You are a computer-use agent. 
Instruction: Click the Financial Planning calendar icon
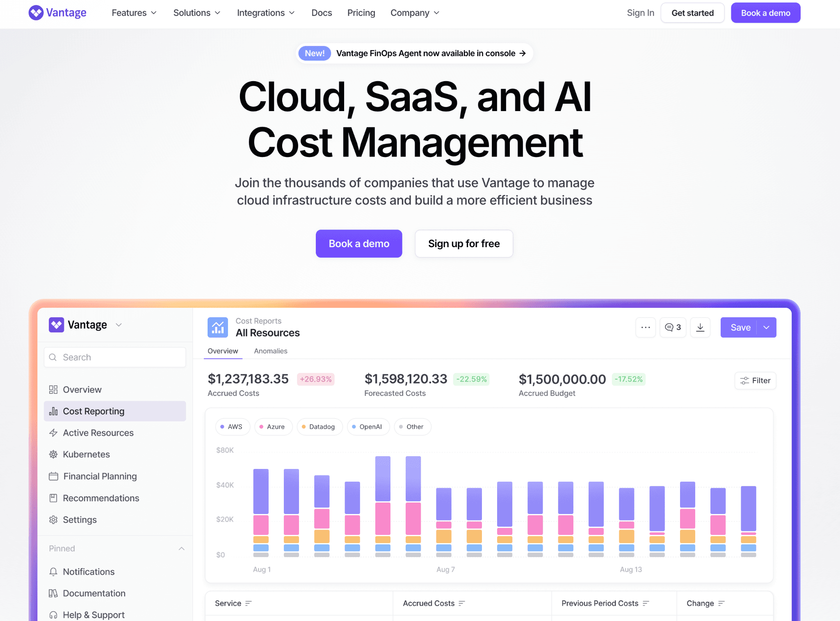tap(53, 476)
